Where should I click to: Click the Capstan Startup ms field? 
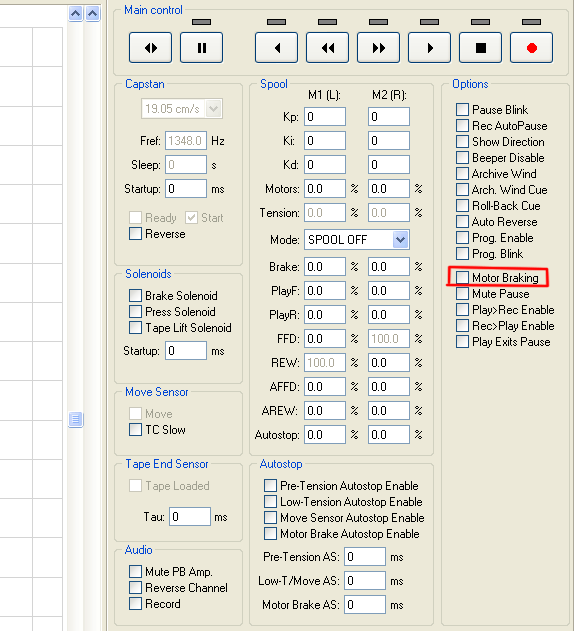(x=186, y=189)
